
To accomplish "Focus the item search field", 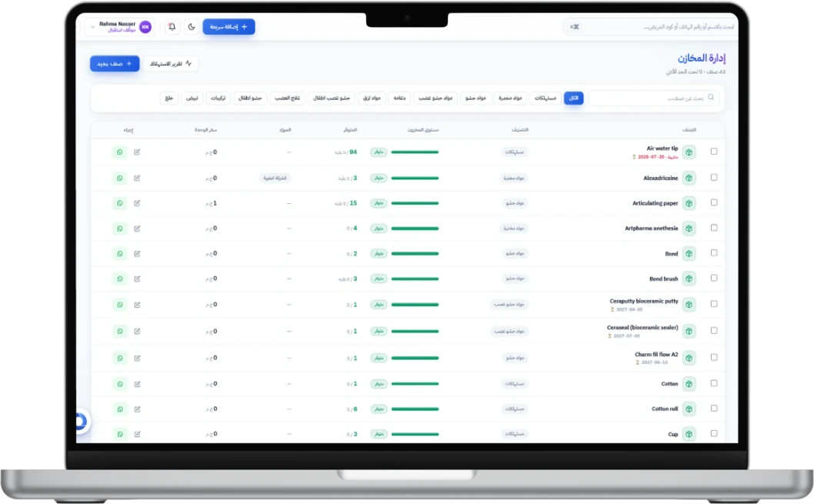I will pyautogui.click(x=654, y=98).
